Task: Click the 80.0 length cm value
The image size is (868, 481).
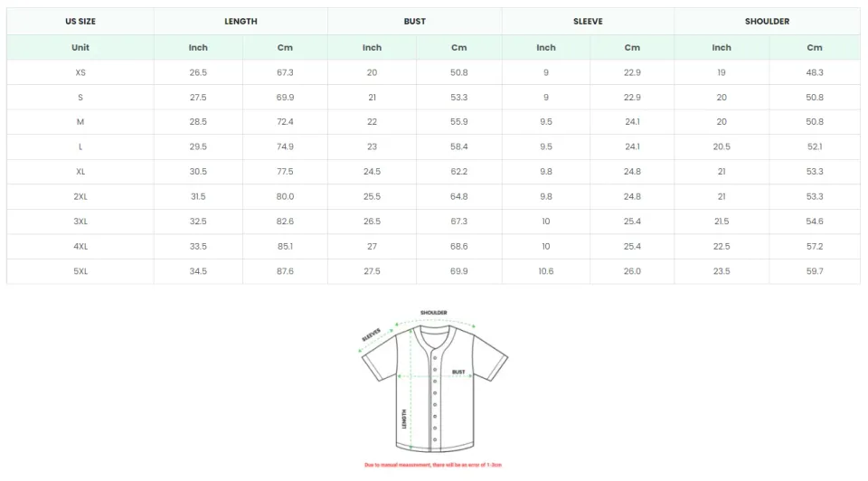Action: click(x=285, y=196)
